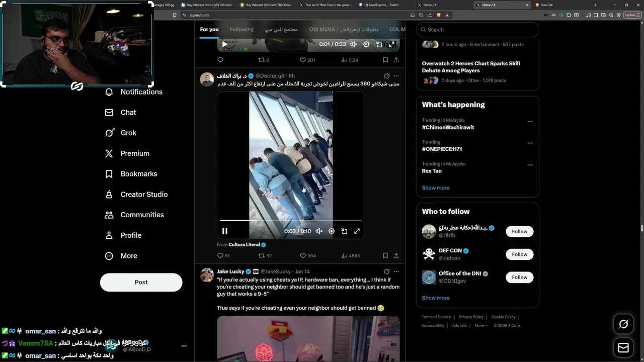Like the Doctor_q8 post with 364 likes
The image size is (644, 362).
point(307,255)
